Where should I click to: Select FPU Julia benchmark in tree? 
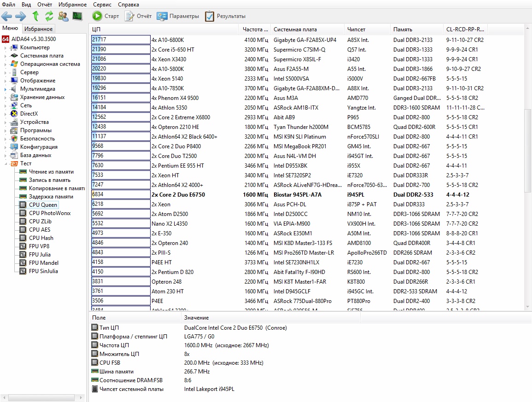pyautogui.click(x=39, y=255)
